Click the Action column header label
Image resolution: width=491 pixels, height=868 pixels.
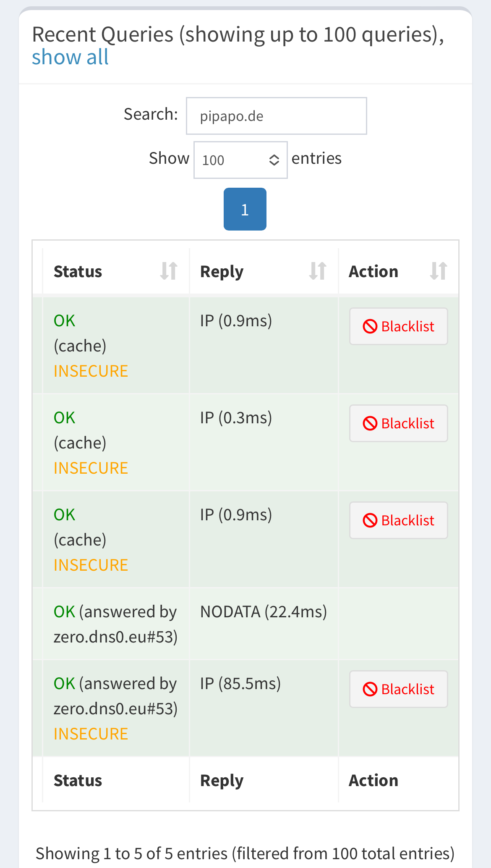(373, 272)
